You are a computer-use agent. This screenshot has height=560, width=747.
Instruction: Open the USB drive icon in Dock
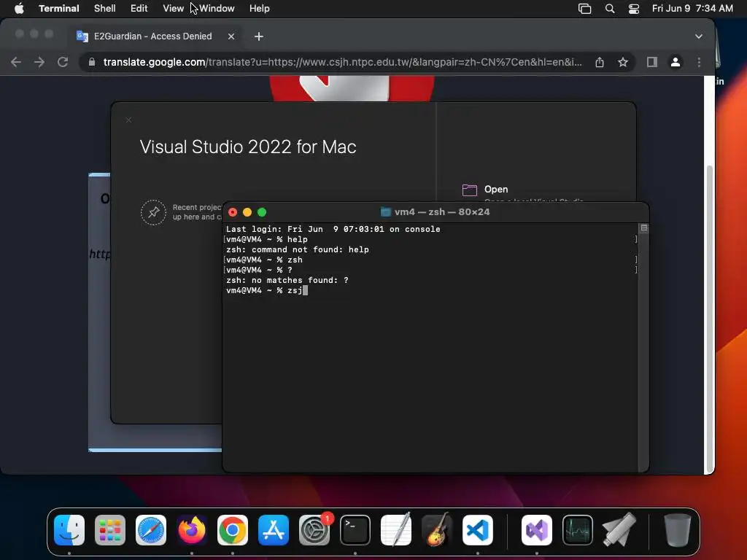coord(619,530)
